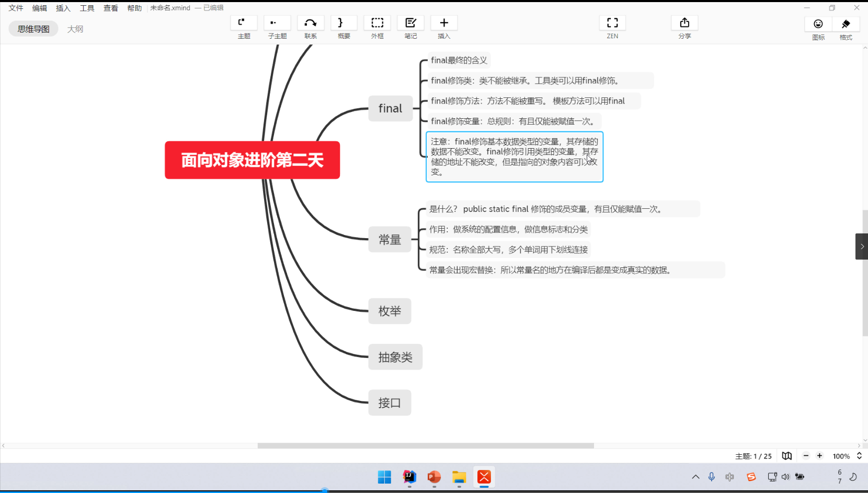Open the 100% zoom level stepper

click(859, 456)
